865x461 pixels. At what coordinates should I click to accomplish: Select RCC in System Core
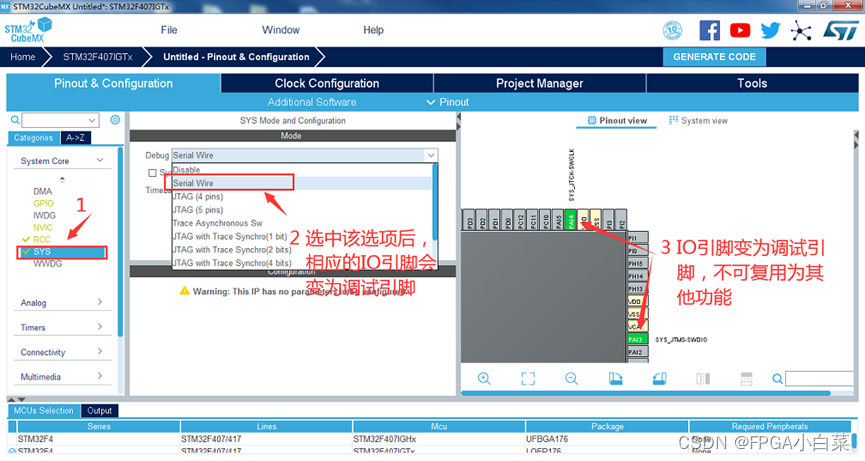41,239
